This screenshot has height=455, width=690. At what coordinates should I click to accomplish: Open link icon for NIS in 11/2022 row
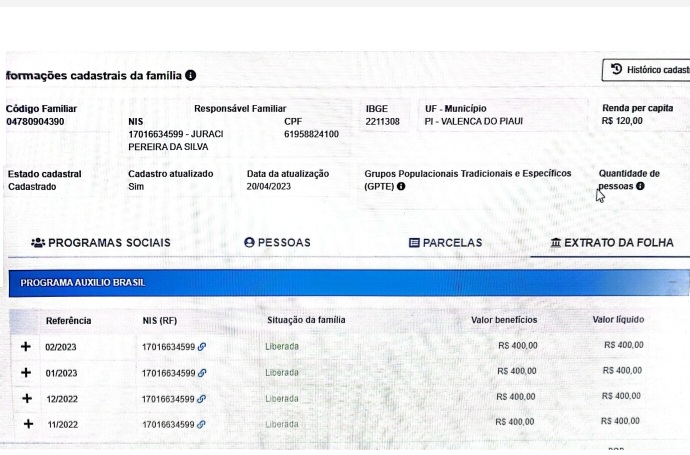point(202,424)
